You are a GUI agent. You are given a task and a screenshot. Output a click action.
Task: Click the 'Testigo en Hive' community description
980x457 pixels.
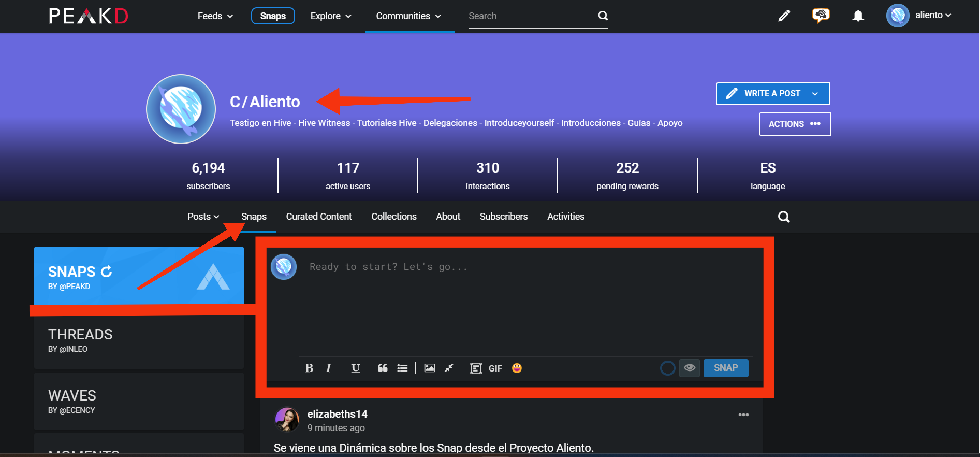pos(456,123)
